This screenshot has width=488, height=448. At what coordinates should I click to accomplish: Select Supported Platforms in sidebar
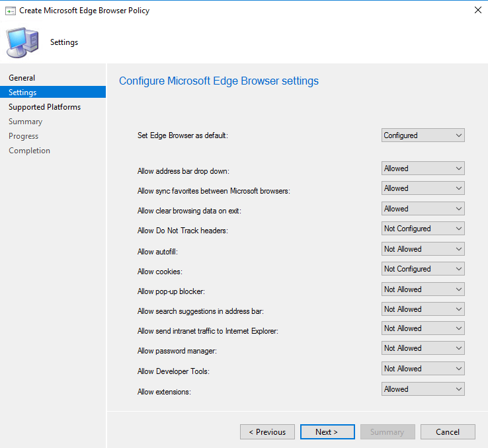(x=44, y=107)
